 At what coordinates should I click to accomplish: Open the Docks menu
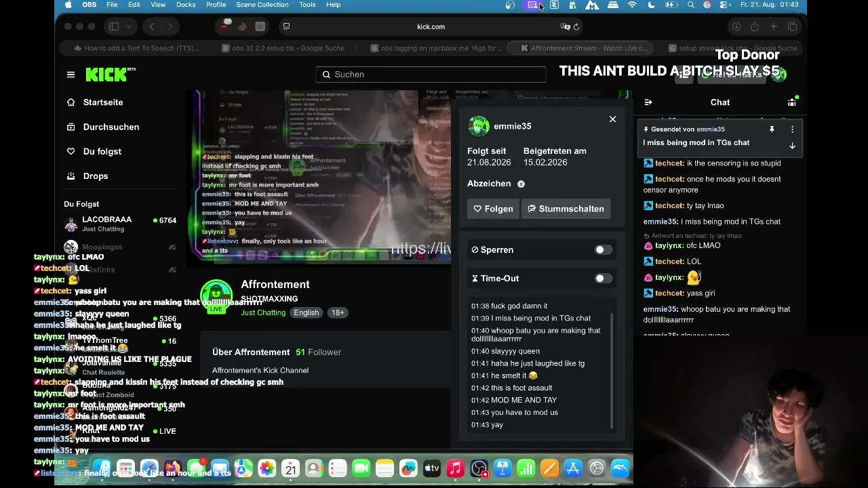(x=186, y=5)
